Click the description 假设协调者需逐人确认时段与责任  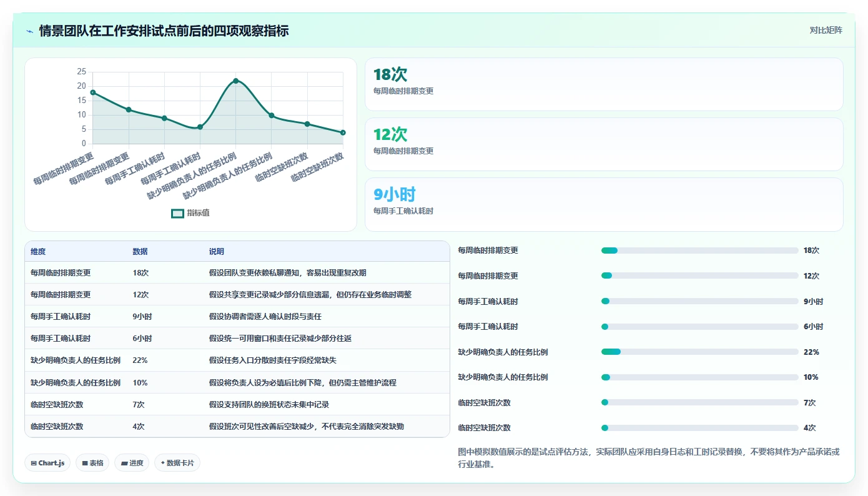pos(265,317)
